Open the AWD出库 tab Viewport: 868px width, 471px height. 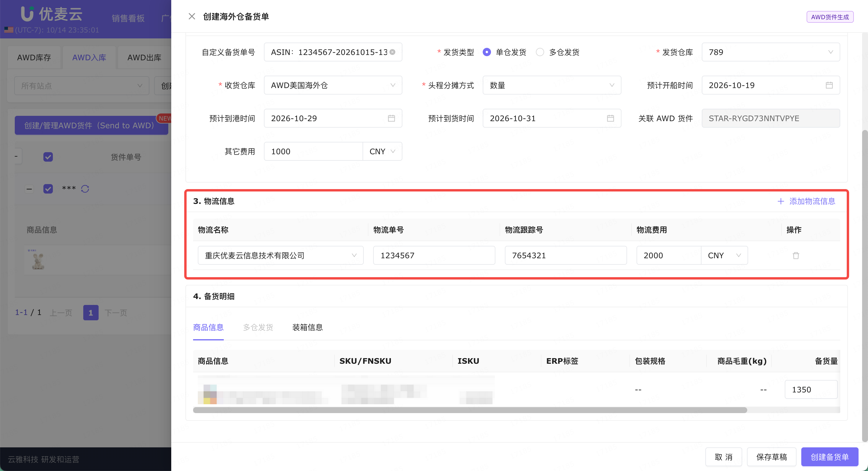pyautogui.click(x=144, y=57)
